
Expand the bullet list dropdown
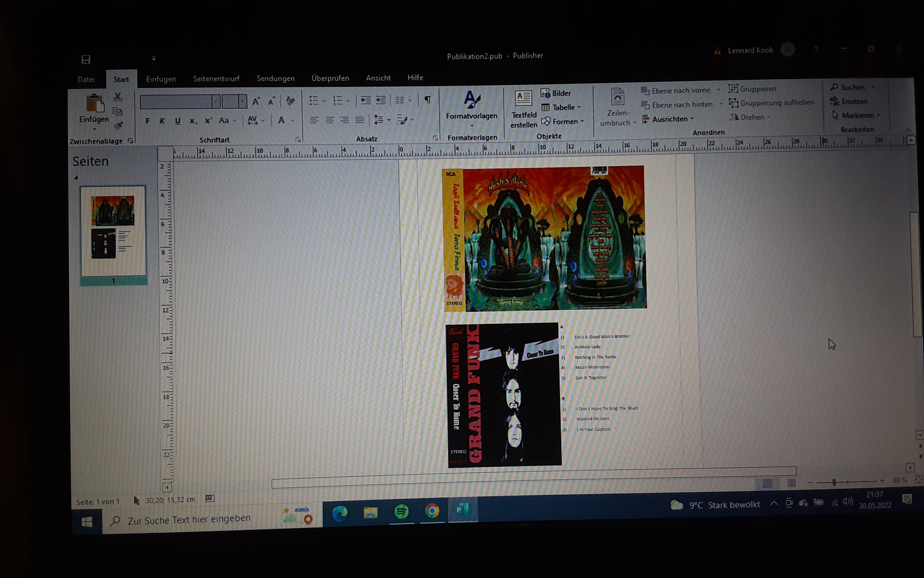[324, 101]
